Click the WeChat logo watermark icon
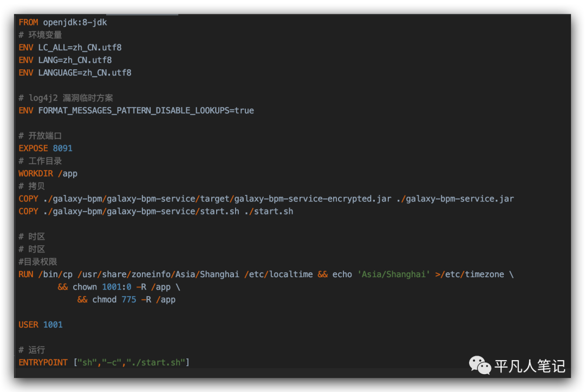The width and height of the screenshot is (585, 392). (480, 365)
